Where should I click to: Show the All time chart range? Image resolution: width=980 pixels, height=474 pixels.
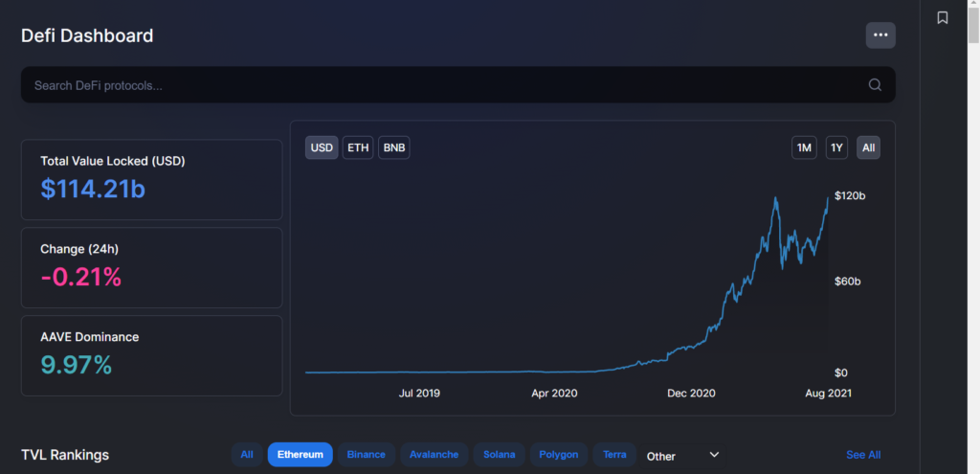coord(868,147)
